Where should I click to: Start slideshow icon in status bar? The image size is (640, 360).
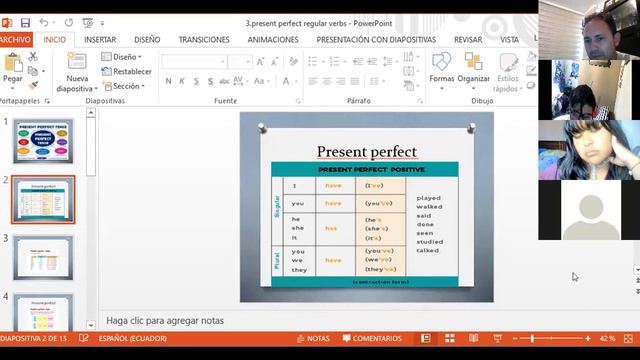[x=498, y=338]
